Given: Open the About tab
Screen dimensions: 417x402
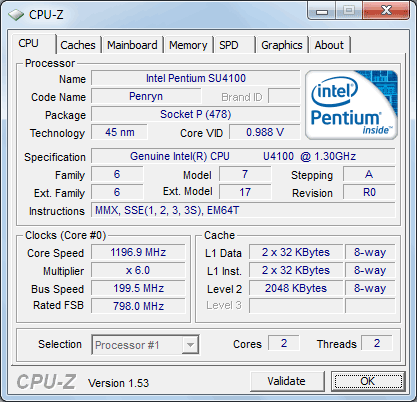Looking at the screenshot, I should [x=329, y=45].
